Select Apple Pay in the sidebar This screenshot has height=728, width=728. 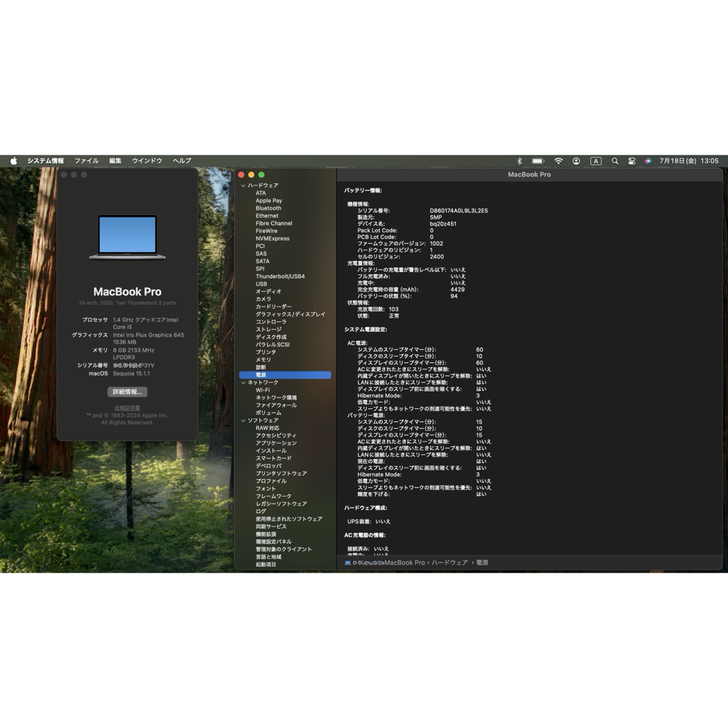[x=269, y=201]
